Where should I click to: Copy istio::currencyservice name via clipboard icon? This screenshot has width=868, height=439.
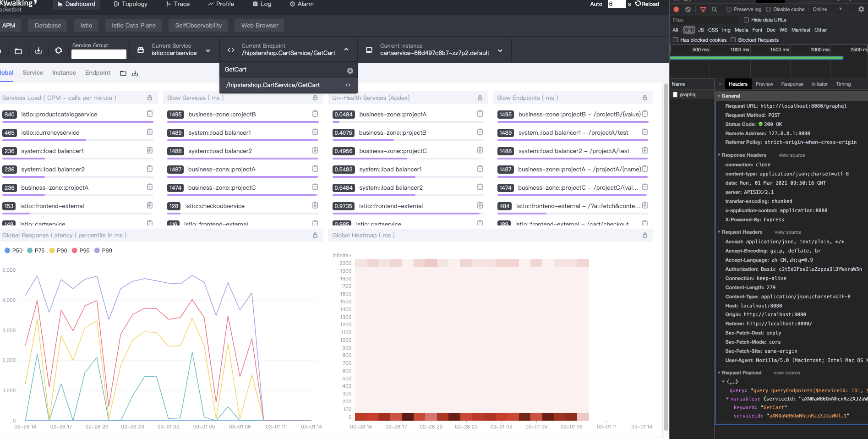click(150, 132)
